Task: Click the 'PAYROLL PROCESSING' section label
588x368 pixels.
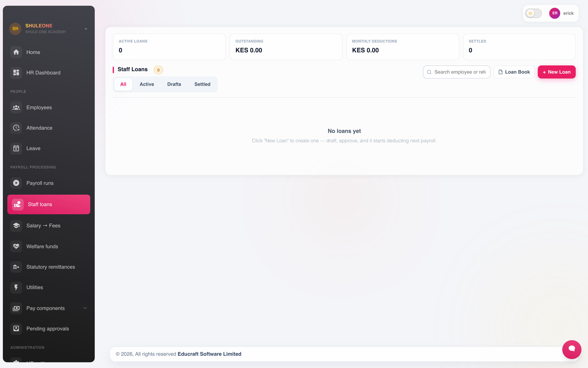Action: coord(33,167)
